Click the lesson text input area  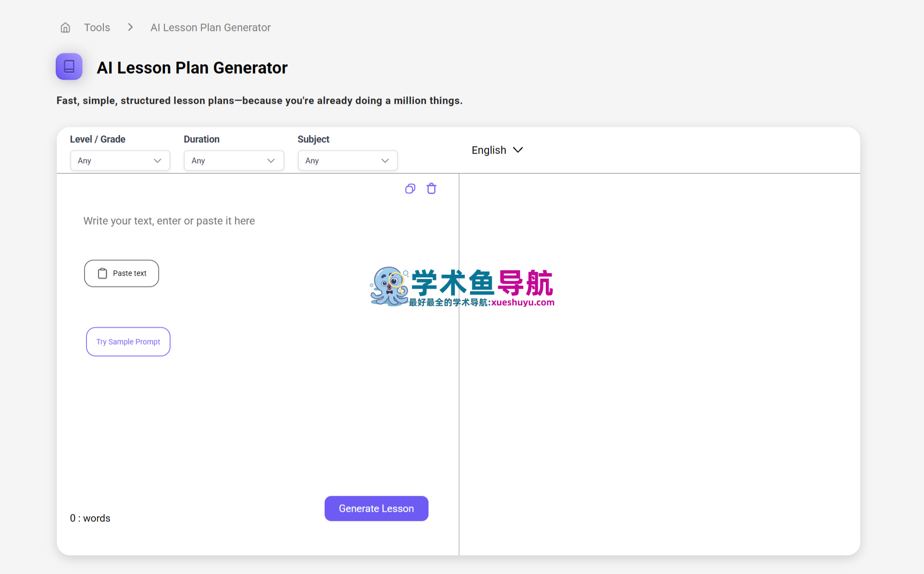pyautogui.click(x=169, y=221)
